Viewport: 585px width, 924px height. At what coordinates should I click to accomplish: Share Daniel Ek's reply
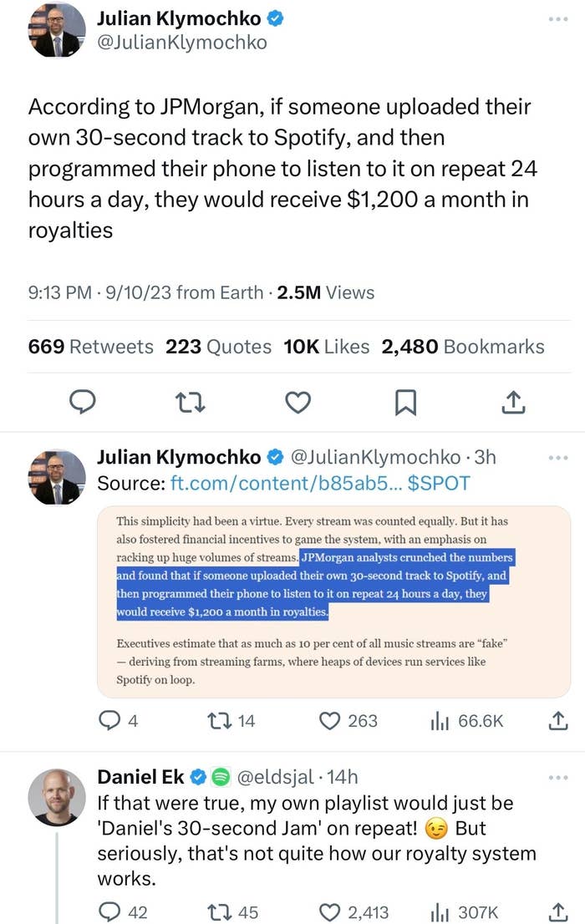(x=558, y=911)
